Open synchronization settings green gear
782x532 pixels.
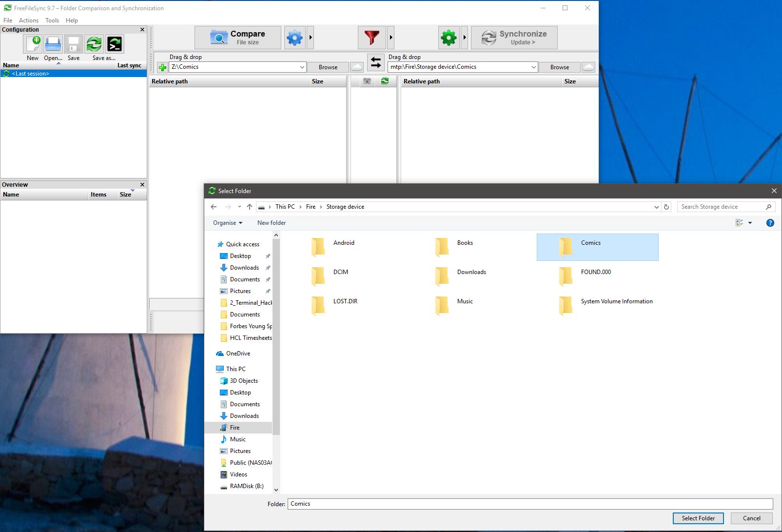449,38
